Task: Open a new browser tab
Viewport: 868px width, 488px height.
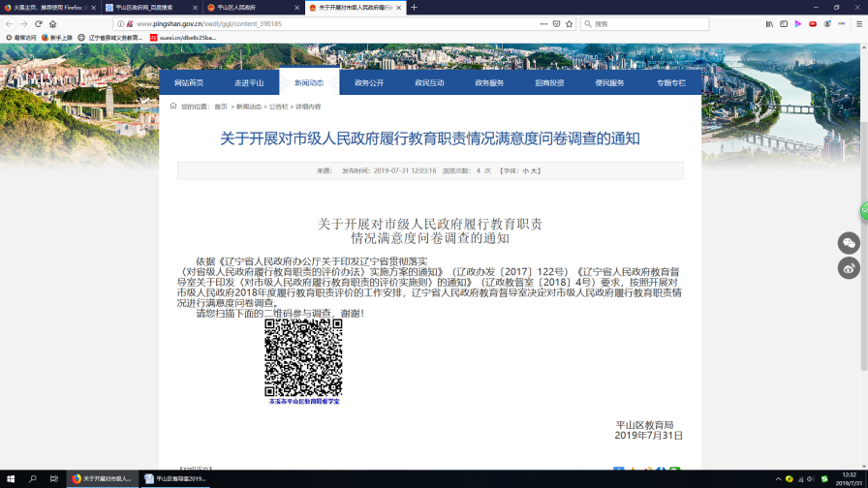Action: (414, 7)
